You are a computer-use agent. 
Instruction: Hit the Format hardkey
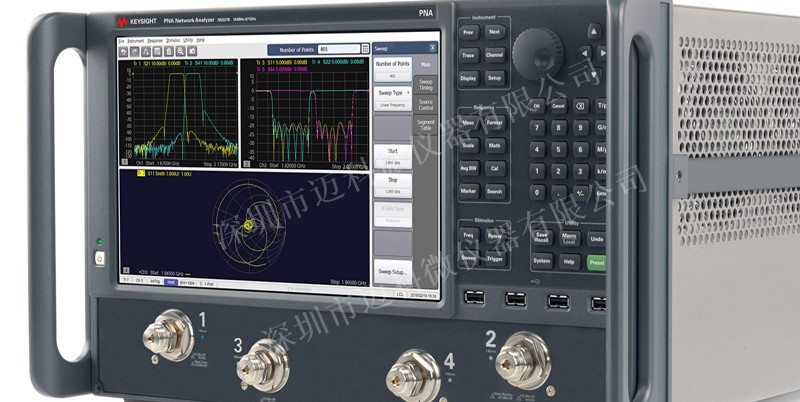[495, 122]
